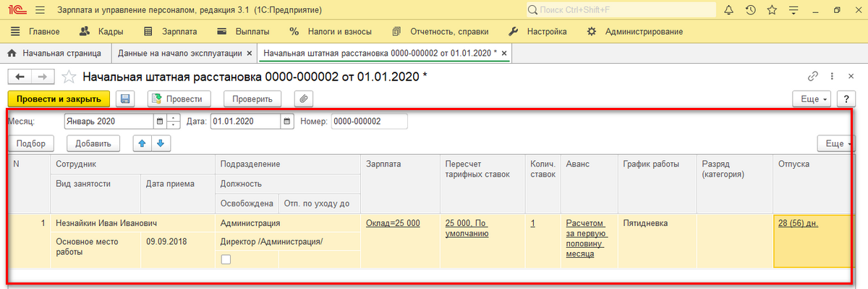Open help with question mark button
The height and width of the screenshot is (289, 868).
coord(846,99)
